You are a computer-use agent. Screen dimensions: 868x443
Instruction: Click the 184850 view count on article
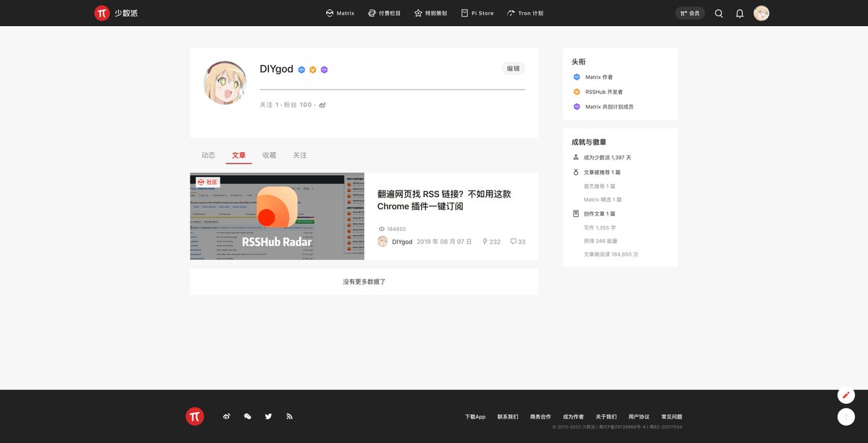click(x=396, y=229)
